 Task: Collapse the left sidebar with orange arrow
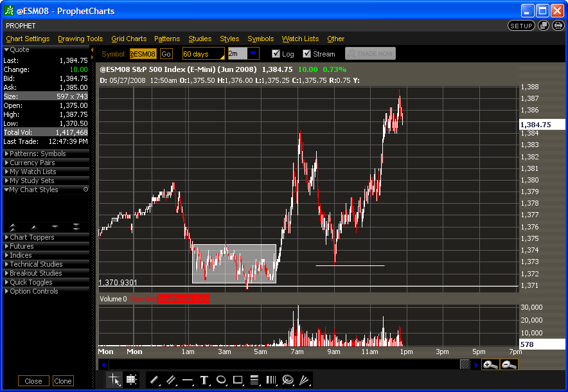(x=92, y=49)
